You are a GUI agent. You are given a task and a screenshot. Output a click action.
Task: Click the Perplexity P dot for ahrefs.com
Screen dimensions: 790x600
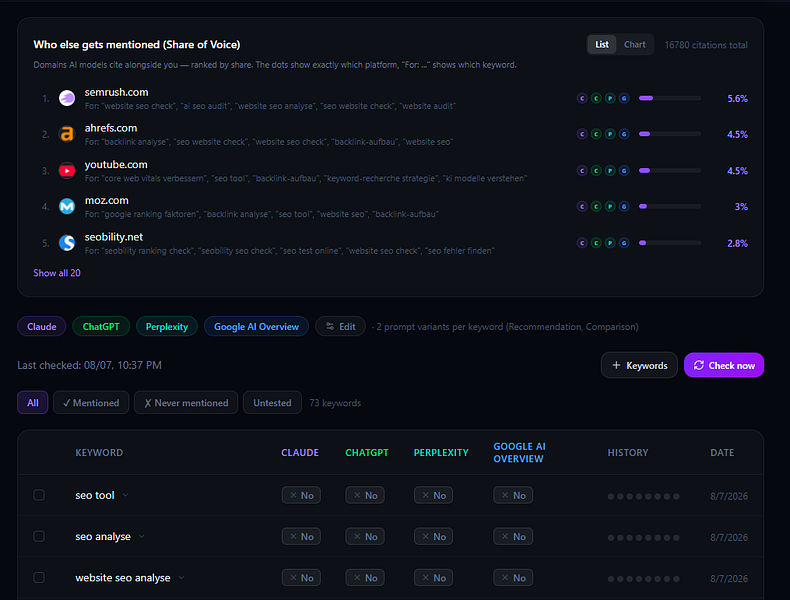pos(610,134)
